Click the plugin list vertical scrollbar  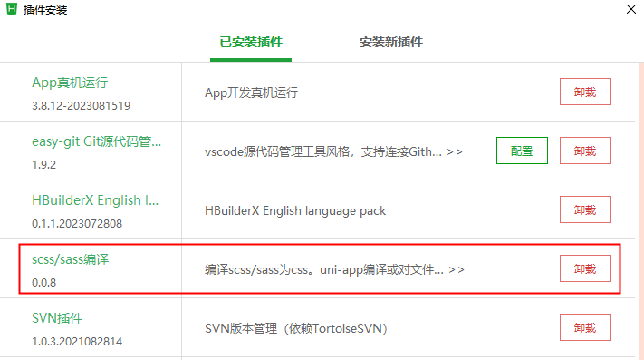(641, 211)
